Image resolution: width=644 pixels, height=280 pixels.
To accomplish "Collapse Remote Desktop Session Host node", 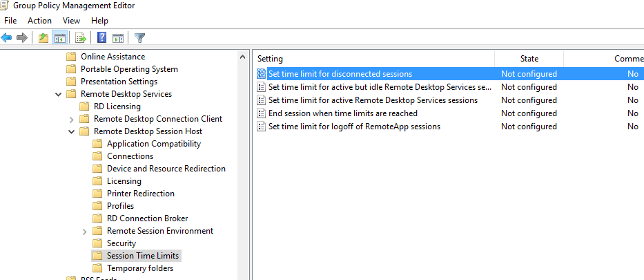I will tap(72, 132).
